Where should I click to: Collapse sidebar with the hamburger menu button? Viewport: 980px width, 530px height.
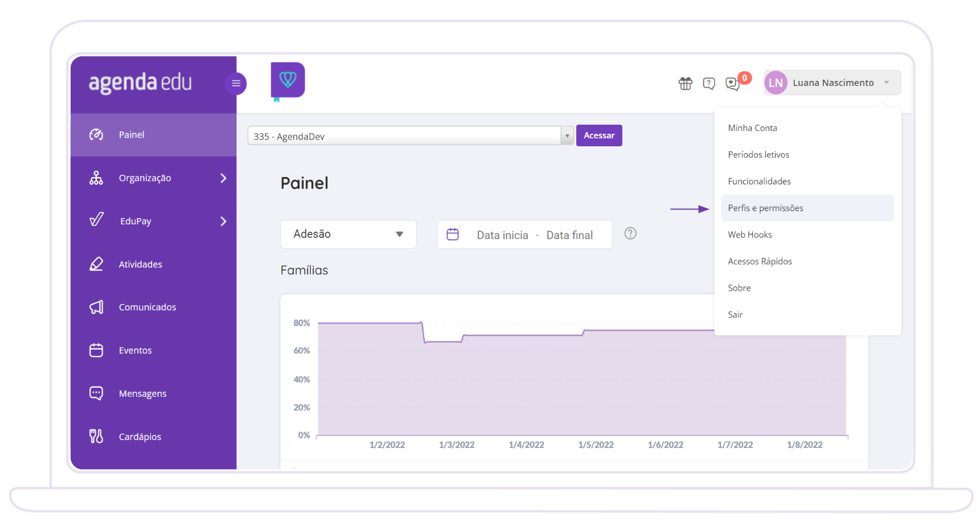236,84
